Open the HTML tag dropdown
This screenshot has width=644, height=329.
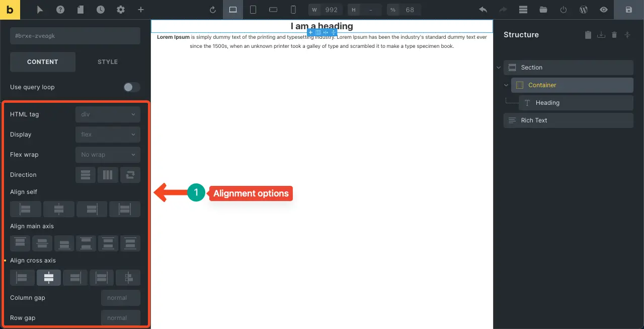pos(108,114)
